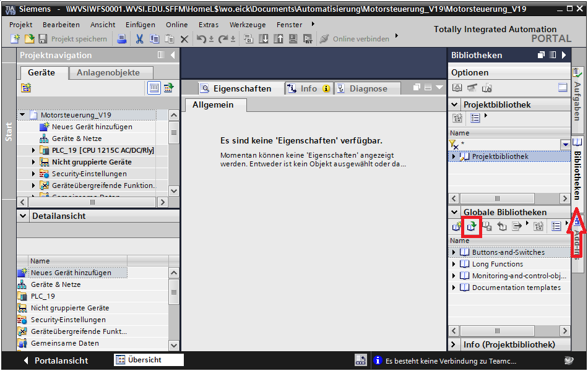The width and height of the screenshot is (588, 371).
Task: Open the Übersicht taskbar button
Action: 149,360
